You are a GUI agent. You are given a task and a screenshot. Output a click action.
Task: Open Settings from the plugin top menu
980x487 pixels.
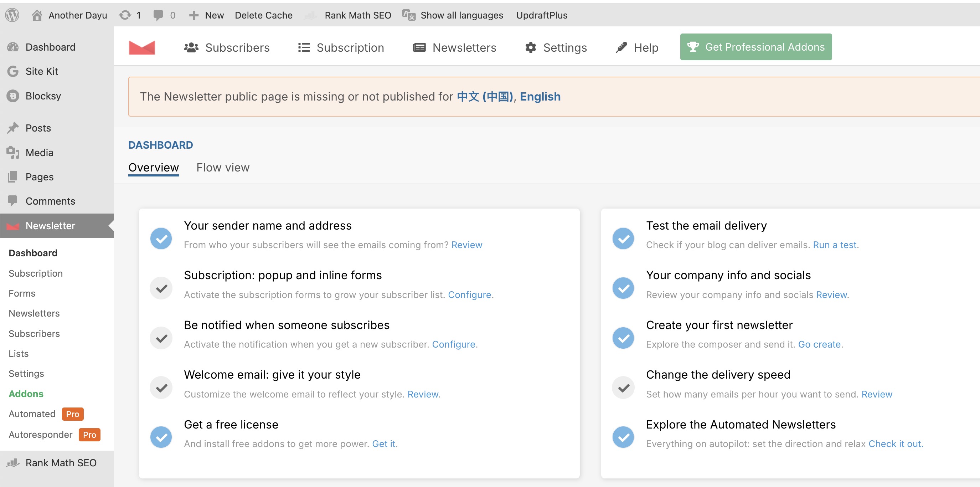click(556, 47)
